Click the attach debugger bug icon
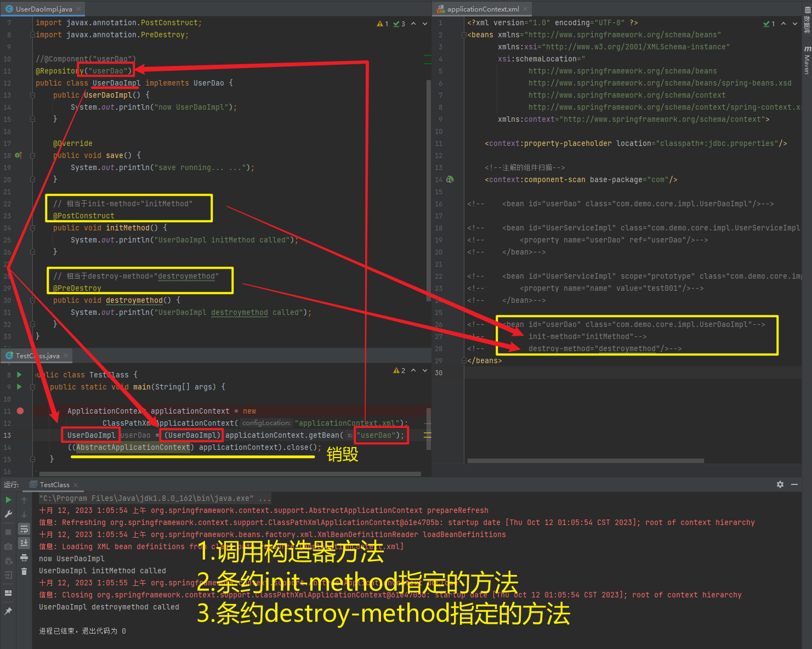Viewport: 812px width, 649px height. pyautogui.click(x=8, y=561)
